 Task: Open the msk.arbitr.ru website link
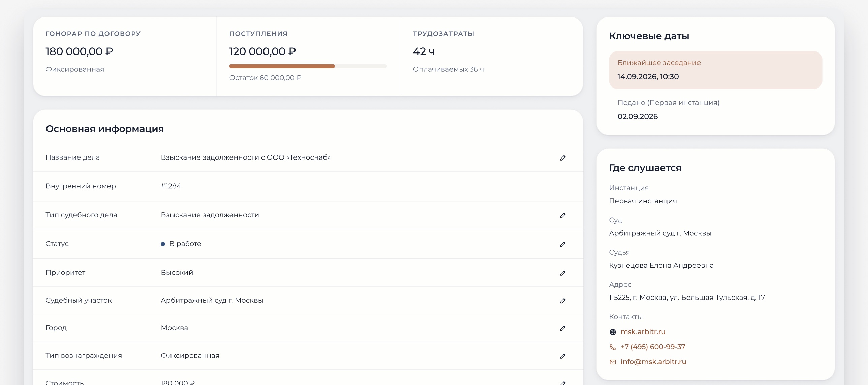point(643,332)
